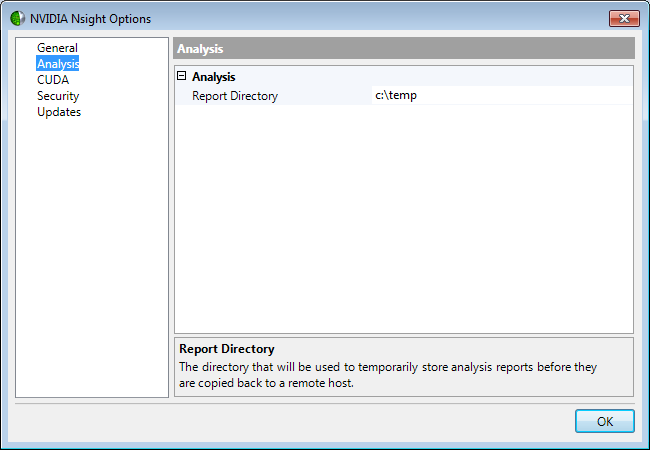650x450 pixels.
Task: Click the Report Directory help description text
Action: pyautogui.click(x=388, y=375)
